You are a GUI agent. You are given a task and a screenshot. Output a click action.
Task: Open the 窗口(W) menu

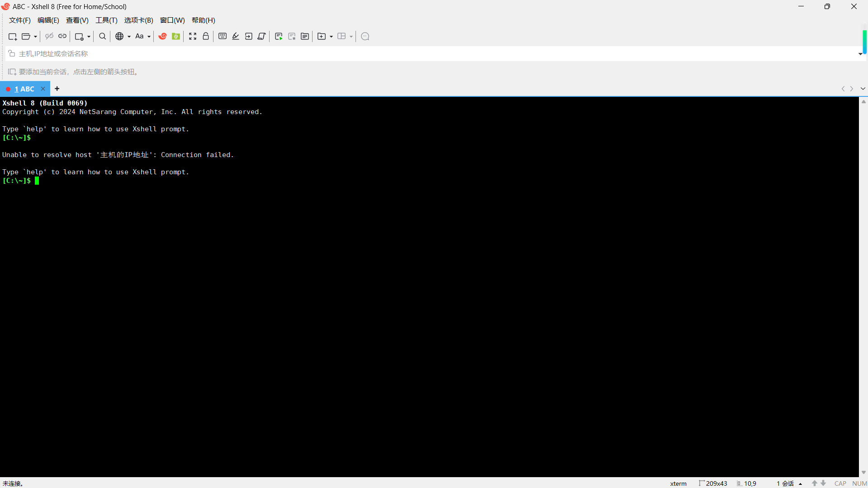tap(172, 20)
